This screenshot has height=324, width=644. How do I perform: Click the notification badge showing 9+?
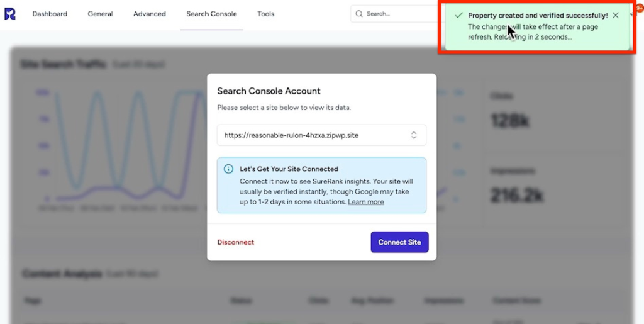(639, 11)
